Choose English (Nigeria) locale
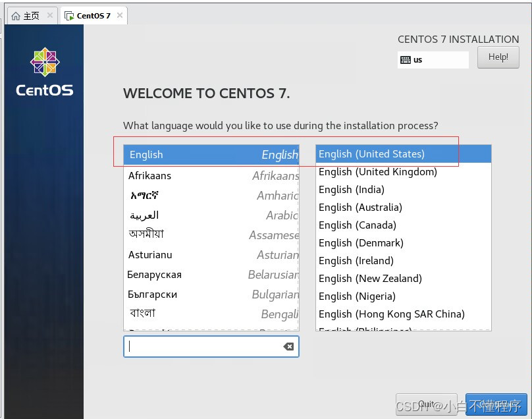 [x=404, y=296]
